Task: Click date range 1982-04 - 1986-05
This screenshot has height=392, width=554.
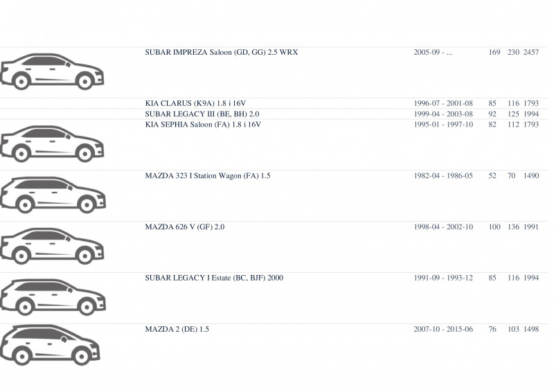Action: (x=443, y=176)
